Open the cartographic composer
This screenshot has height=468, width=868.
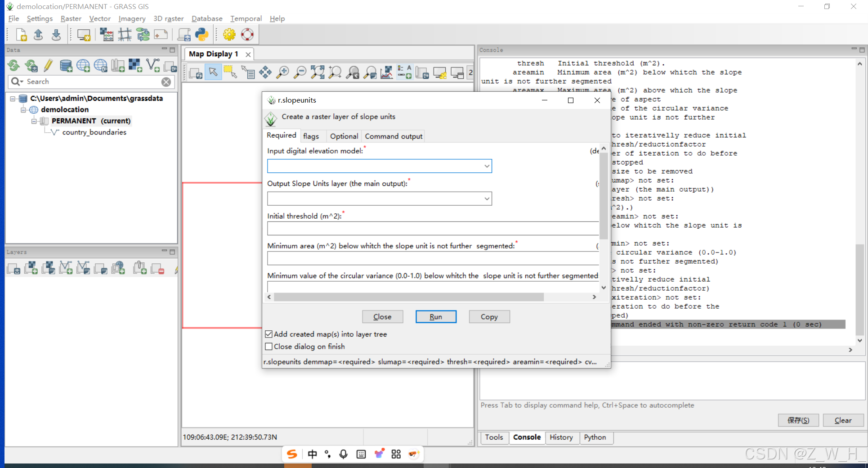tap(161, 35)
